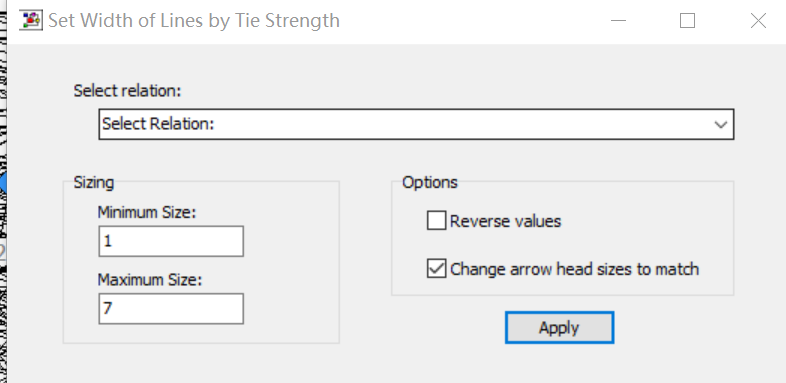Minimize the Set Width of Lines dialog
The image size is (786, 383).
[x=619, y=21]
